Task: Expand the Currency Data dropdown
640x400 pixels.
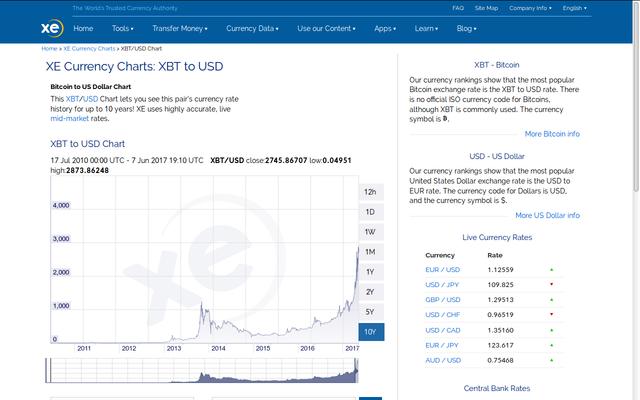Action: (x=252, y=29)
